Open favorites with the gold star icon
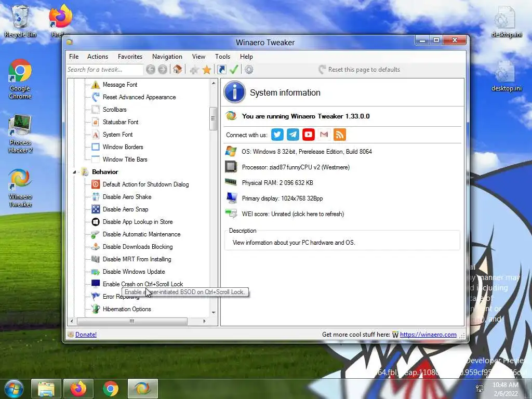The height and width of the screenshot is (399, 532). point(207,70)
